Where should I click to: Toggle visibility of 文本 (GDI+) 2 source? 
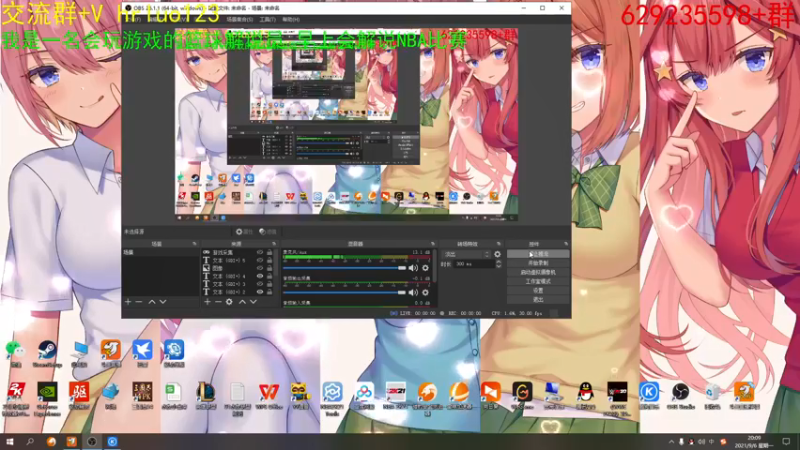click(260, 292)
